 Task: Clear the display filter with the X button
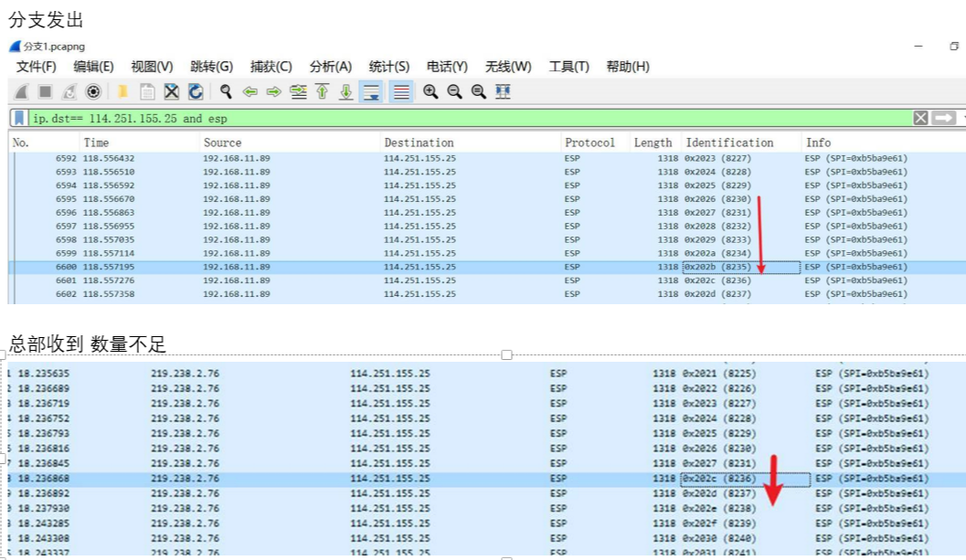point(920,118)
